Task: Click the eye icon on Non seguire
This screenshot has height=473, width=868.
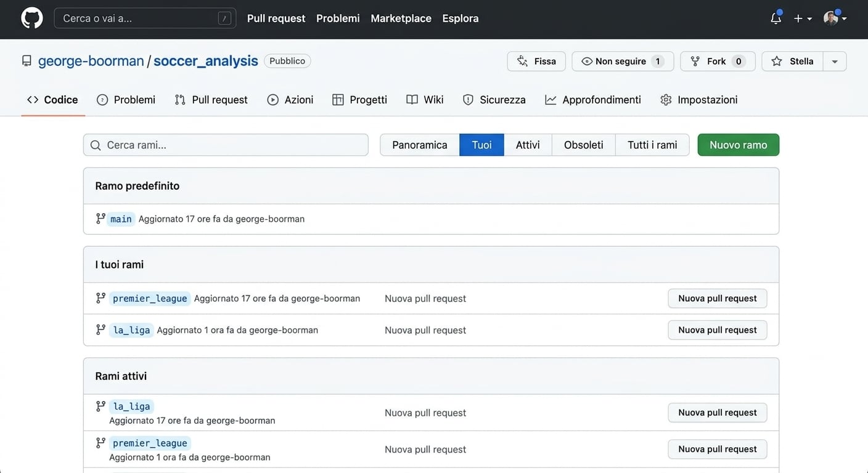Action: pos(587,61)
